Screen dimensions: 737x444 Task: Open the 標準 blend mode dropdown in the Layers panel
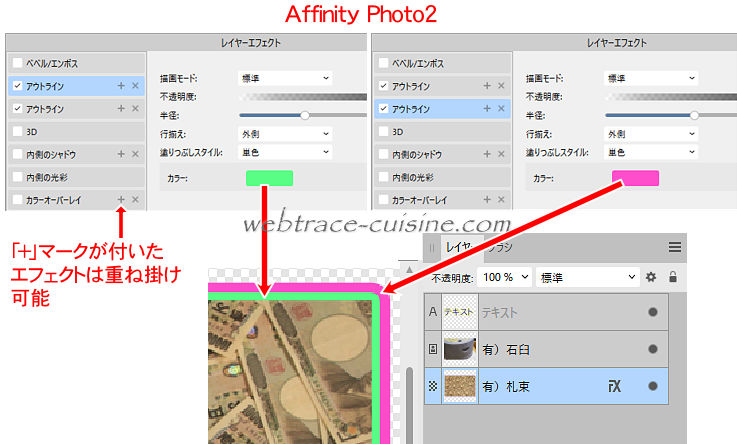(x=587, y=277)
